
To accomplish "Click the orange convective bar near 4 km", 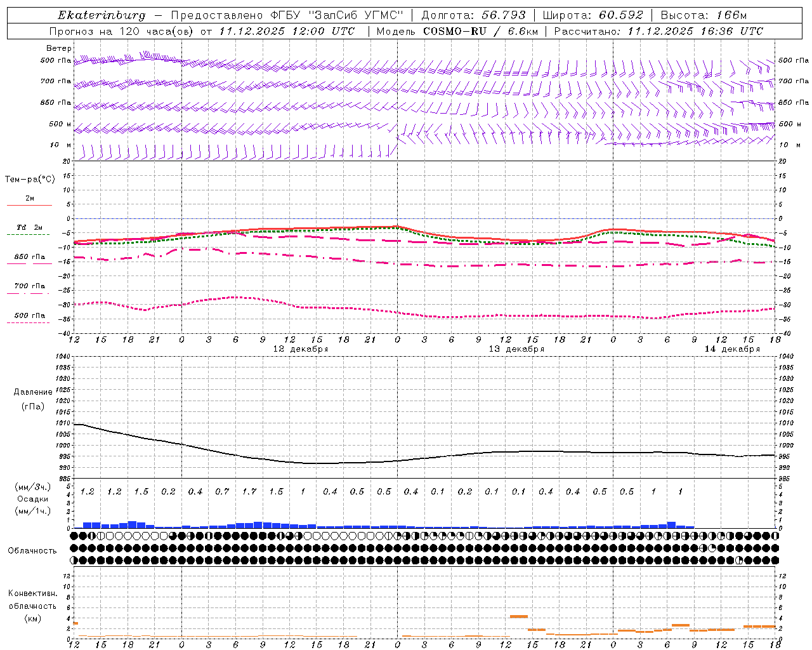I will coord(519,616).
